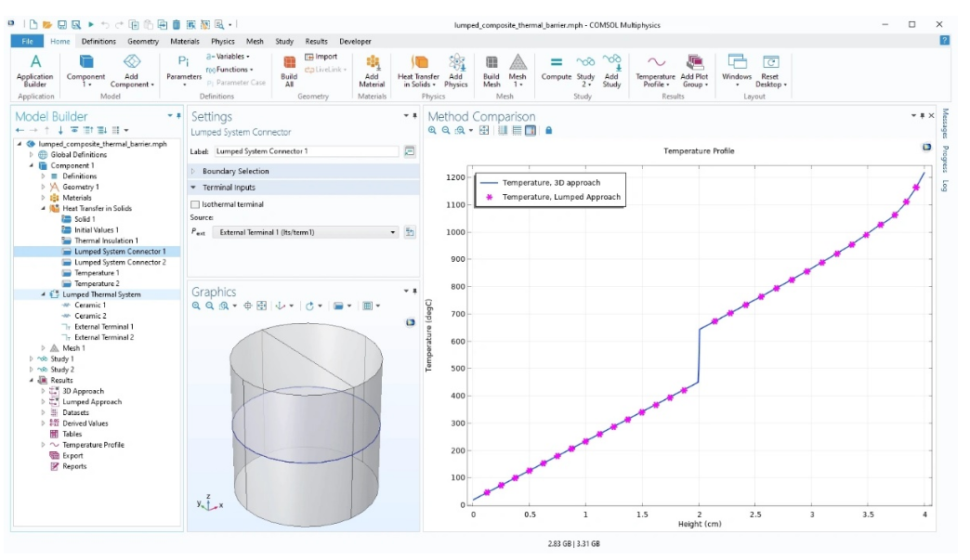Open Heat Transfer in Solids ribbon button
This screenshot has width=970, height=560.
(x=419, y=71)
